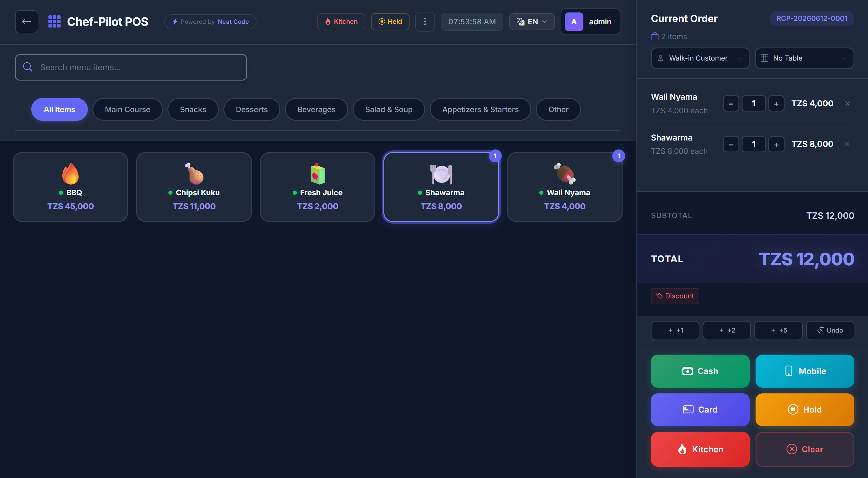Increase Shawarma quantity in order
Viewport: 868px width, 478px height.
pos(776,145)
